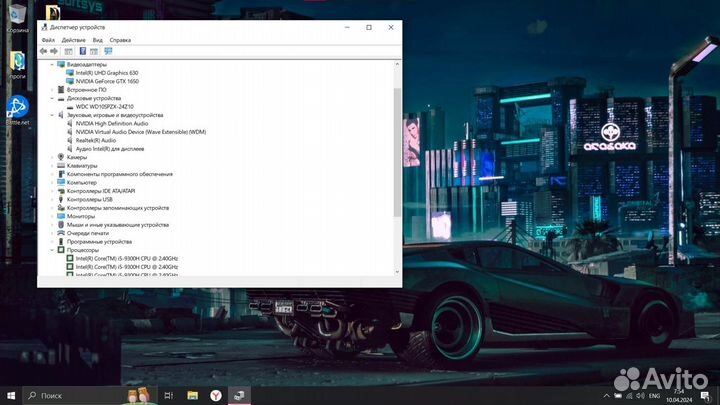
Task: Open the notification center icon
Action: [705, 396]
